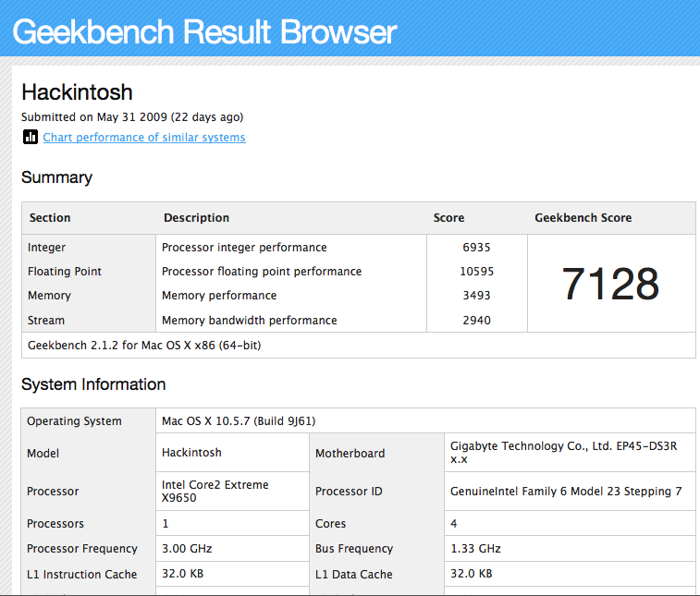
Task: Click the 'L1 Instruction Cache' label
Action: click(x=81, y=574)
